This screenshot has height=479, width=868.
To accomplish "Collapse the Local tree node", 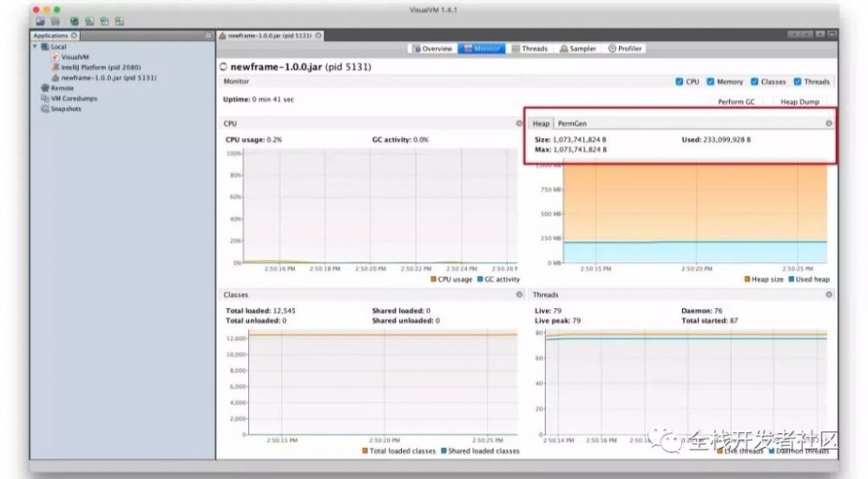I will click(x=35, y=47).
